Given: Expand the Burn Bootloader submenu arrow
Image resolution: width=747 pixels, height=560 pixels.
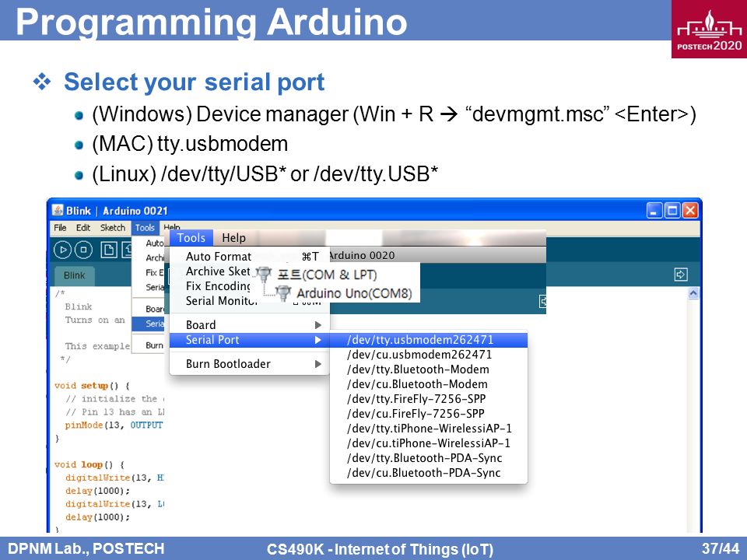Looking at the screenshot, I should (317, 364).
